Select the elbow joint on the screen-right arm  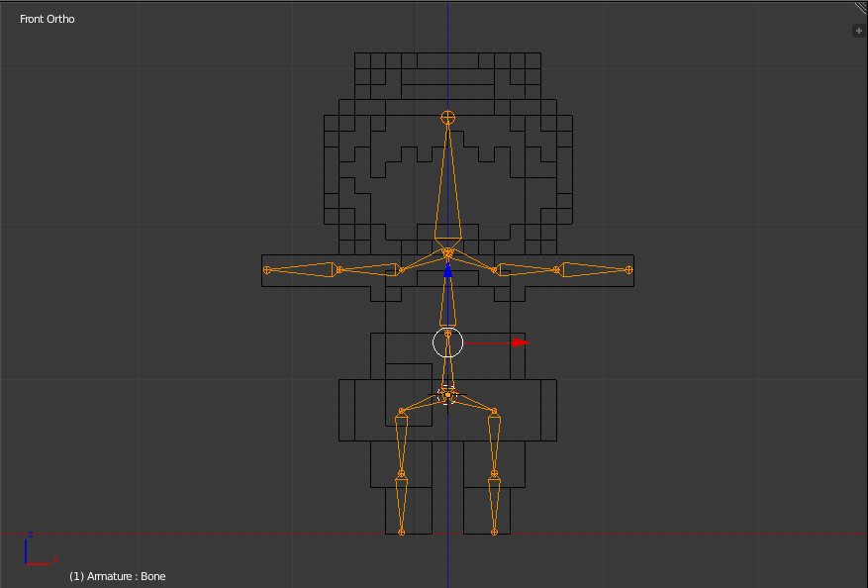coord(556,270)
